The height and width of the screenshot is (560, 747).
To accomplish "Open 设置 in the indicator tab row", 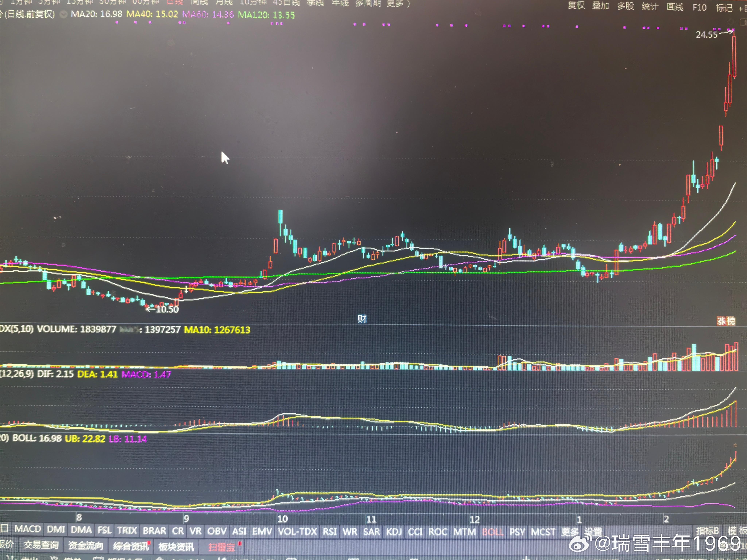I will (x=593, y=532).
